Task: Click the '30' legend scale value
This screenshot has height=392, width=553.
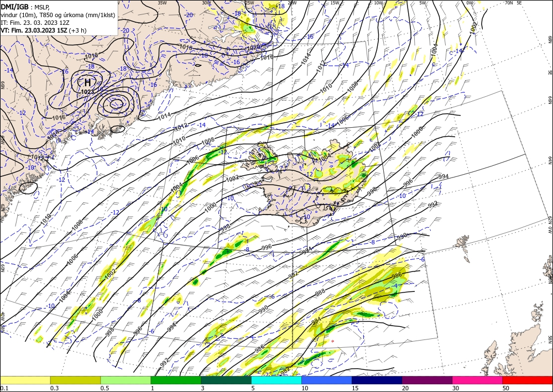Action: point(456,388)
